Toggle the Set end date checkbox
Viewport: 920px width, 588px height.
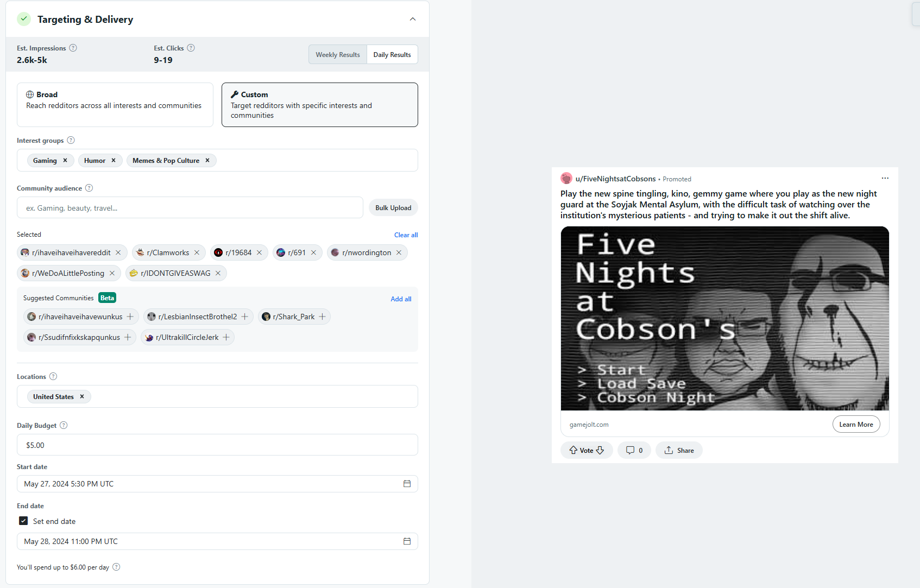[23, 521]
